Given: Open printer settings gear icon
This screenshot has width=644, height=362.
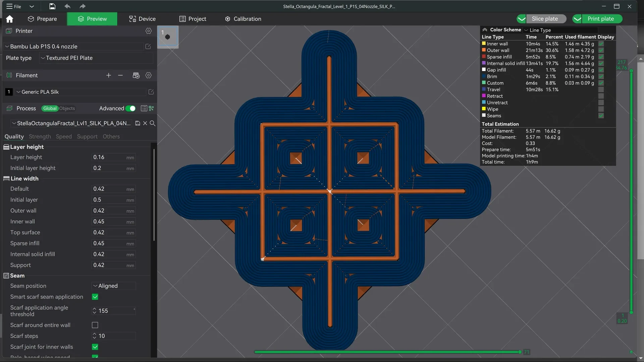Looking at the screenshot, I should click(x=149, y=31).
